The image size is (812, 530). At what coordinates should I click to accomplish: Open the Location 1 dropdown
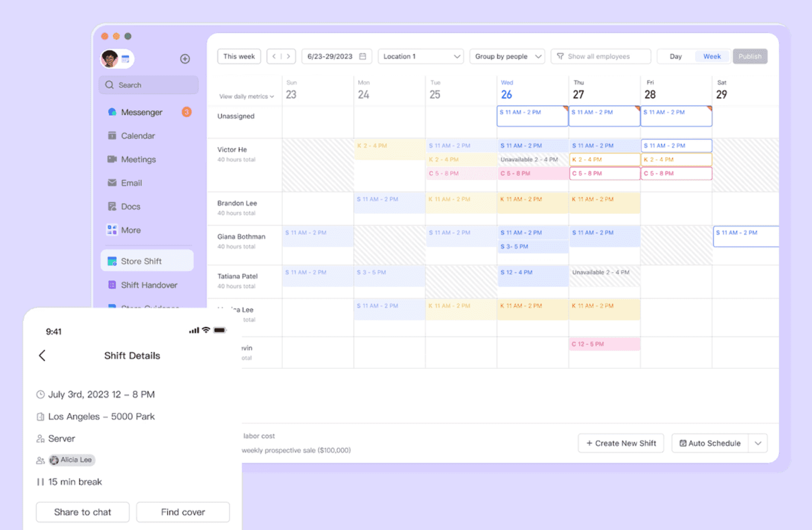coord(420,56)
